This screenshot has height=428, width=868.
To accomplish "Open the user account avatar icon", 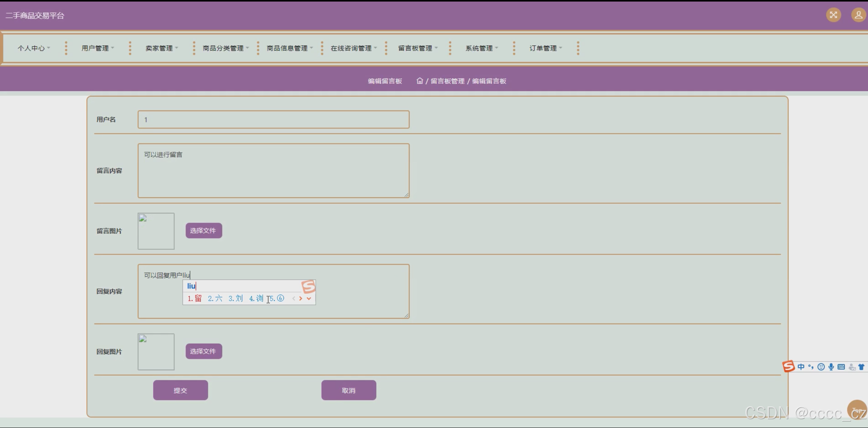I will point(858,15).
